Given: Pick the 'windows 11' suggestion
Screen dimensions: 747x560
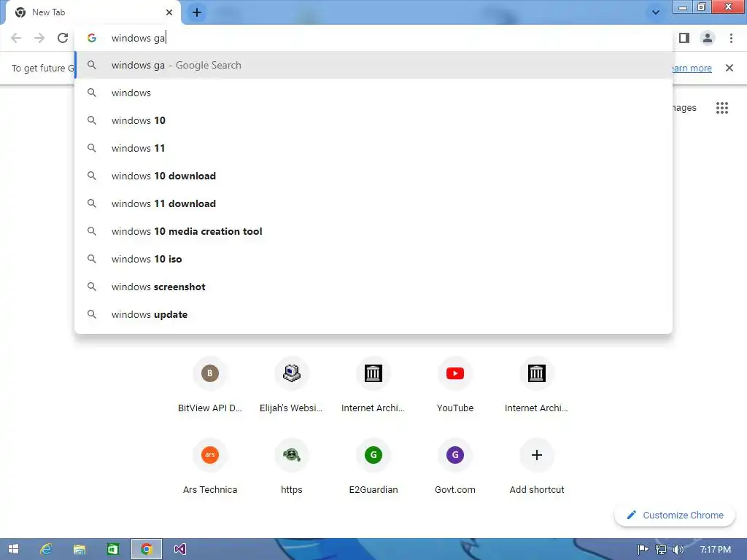Looking at the screenshot, I should (x=373, y=148).
